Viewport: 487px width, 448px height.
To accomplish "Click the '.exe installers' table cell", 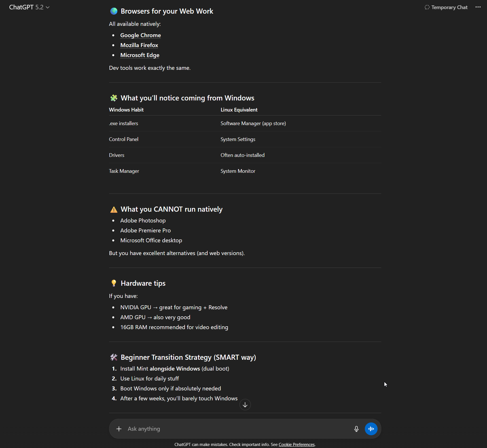I will [124, 123].
